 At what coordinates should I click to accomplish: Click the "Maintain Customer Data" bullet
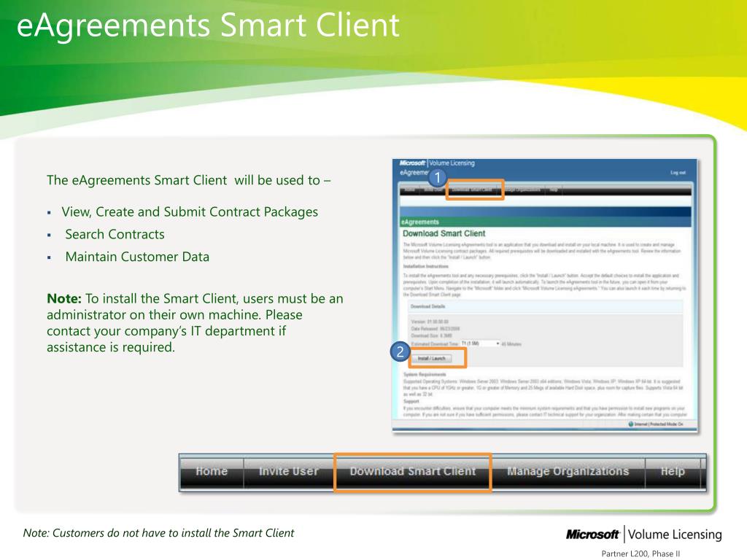137,257
